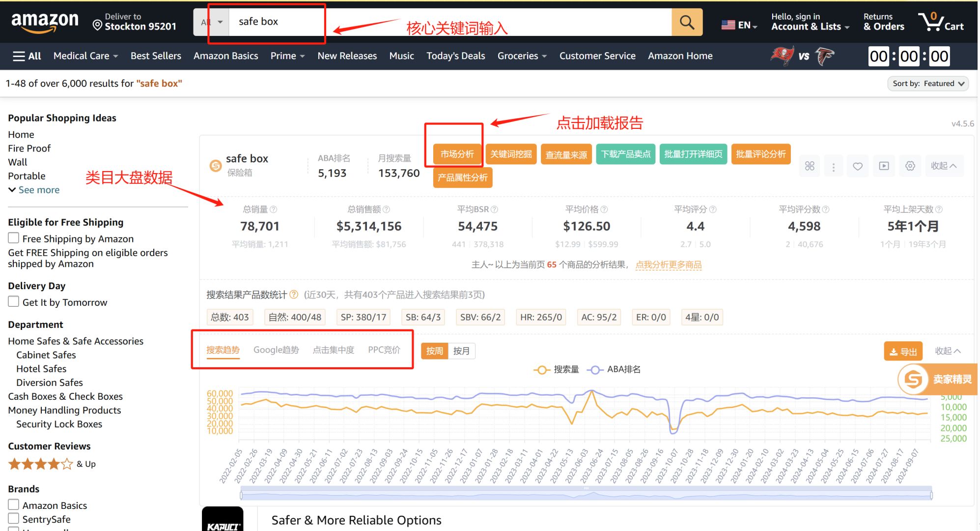
Task: Click the 产品属性分析 button
Action: pyautogui.click(x=462, y=177)
